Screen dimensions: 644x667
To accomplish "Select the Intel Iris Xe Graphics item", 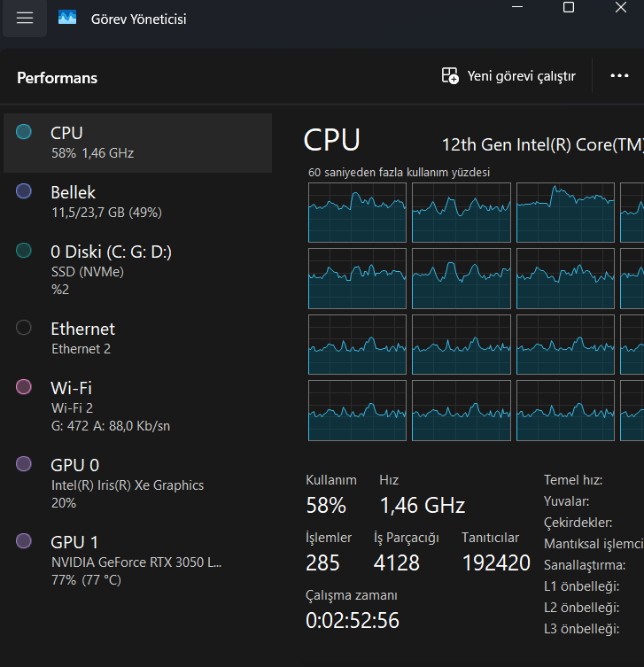I will point(138,484).
